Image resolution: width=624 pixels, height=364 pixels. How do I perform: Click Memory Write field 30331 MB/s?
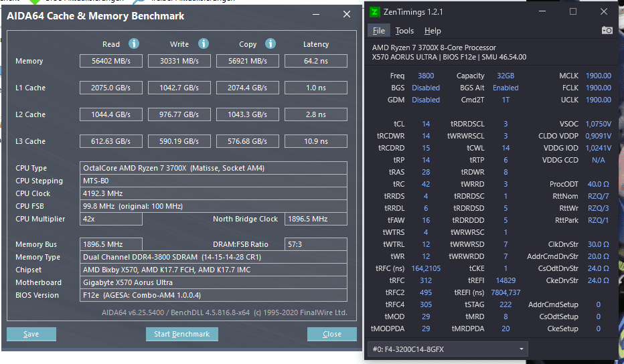[179, 61]
